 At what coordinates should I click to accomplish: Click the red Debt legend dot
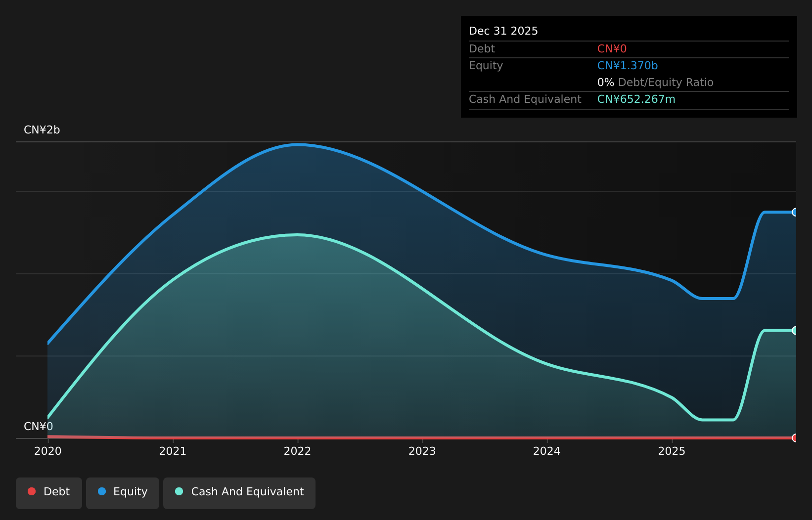point(32,491)
